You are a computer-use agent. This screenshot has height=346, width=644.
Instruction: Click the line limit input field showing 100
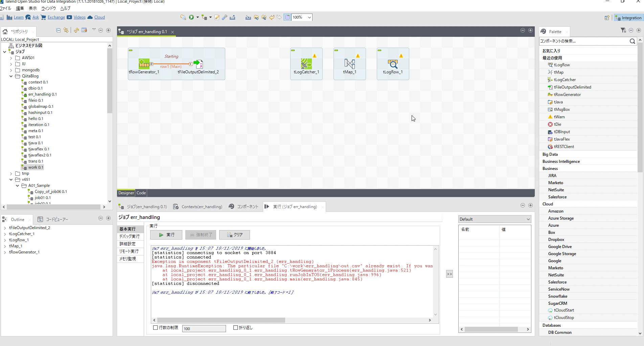(x=204, y=328)
